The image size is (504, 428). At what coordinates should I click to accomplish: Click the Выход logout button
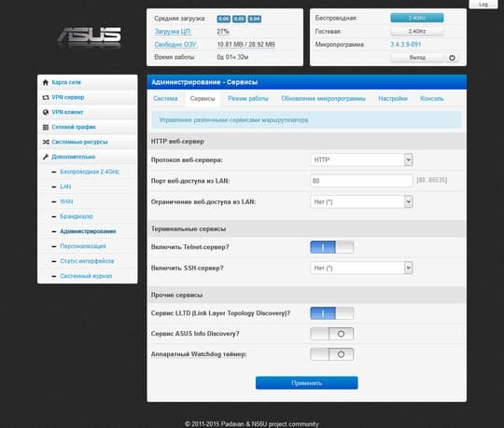coord(417,58)
